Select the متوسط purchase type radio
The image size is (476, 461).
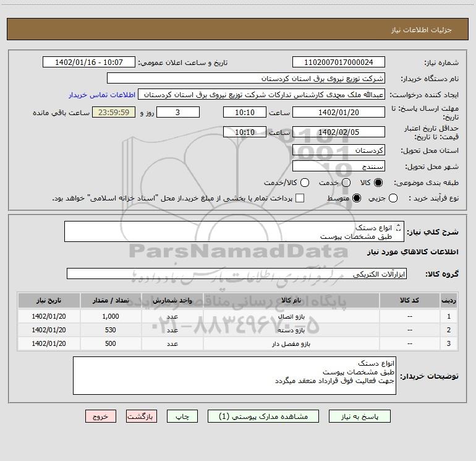[357, 198]
